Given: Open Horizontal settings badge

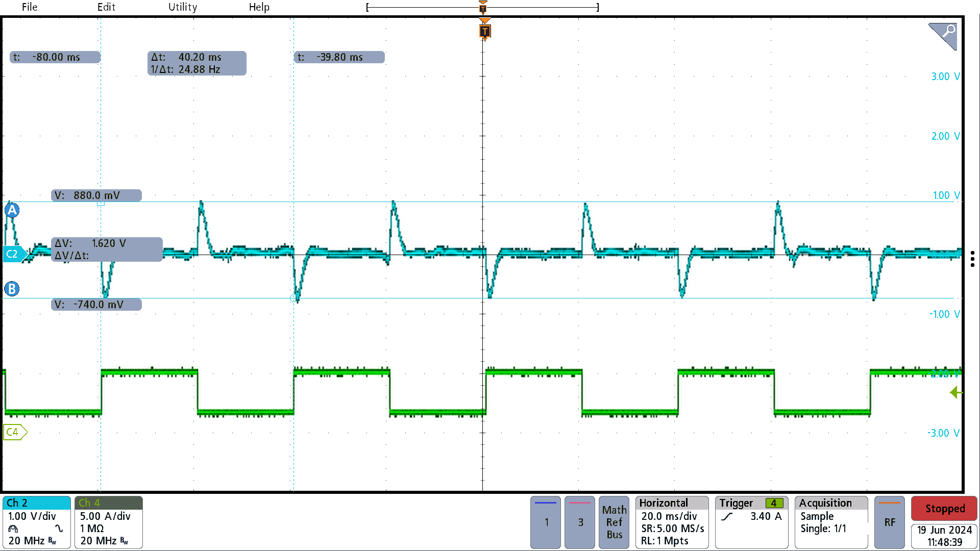Looking at the screenshot, I should coord(672,522).
